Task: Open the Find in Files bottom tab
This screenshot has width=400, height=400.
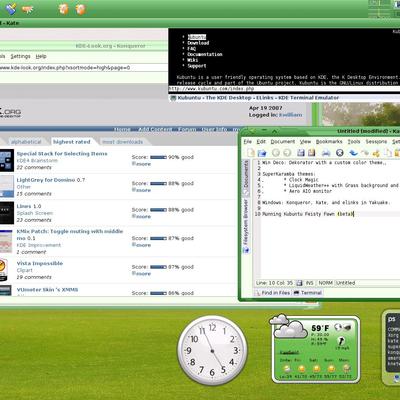Action: [272, 293]
